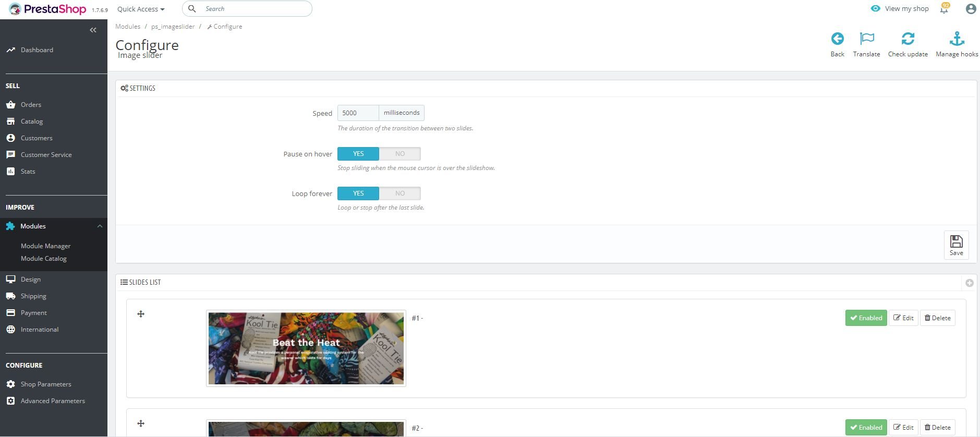Image resolution: width=980 pixels, height=437 pixels.
Task: Click the View my shop link
Action: (x=906, y=9)
